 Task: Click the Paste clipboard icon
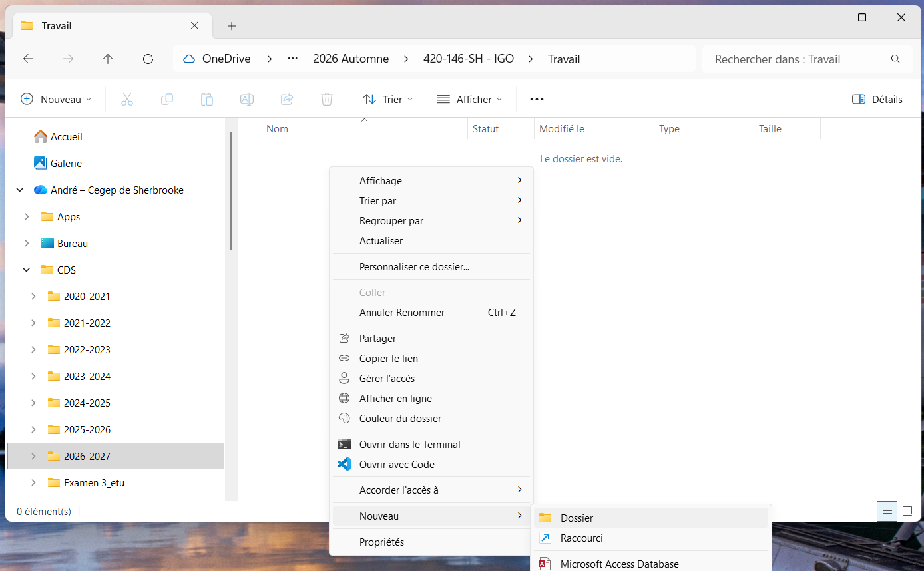coord(207,99)
